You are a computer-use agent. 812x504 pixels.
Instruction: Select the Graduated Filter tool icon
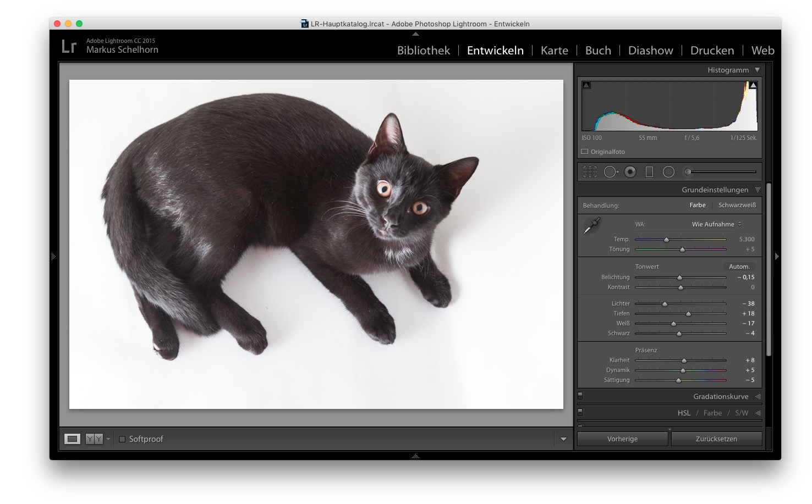pyautogui.click(x=649, y=172)
